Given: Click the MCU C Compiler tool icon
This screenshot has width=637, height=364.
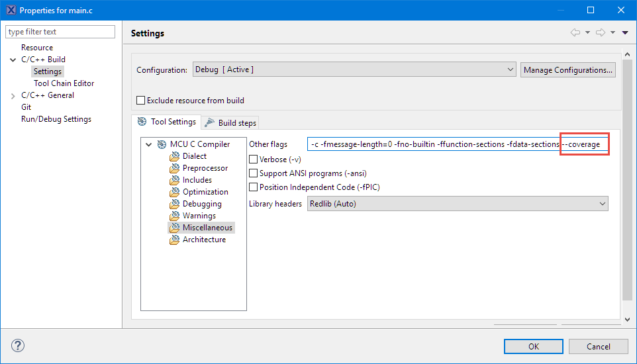Looking at the screenshot, I should [162, 144].
